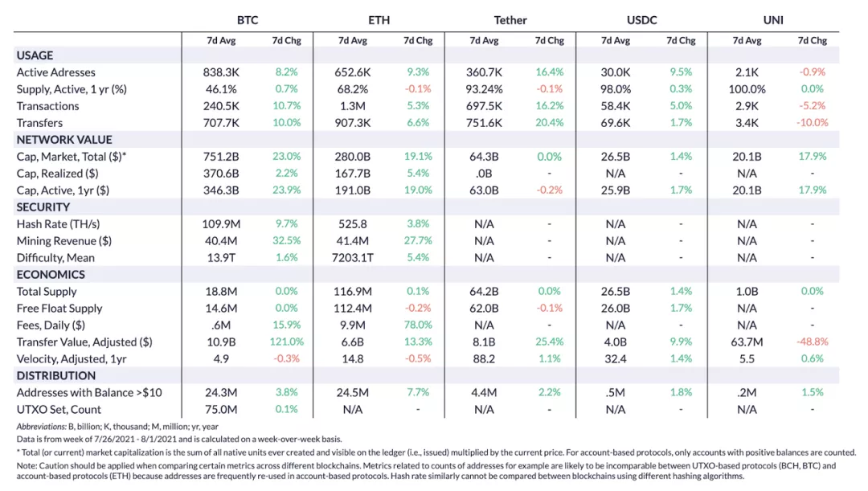
Task: Click the Tether column header
Action: 510,20
